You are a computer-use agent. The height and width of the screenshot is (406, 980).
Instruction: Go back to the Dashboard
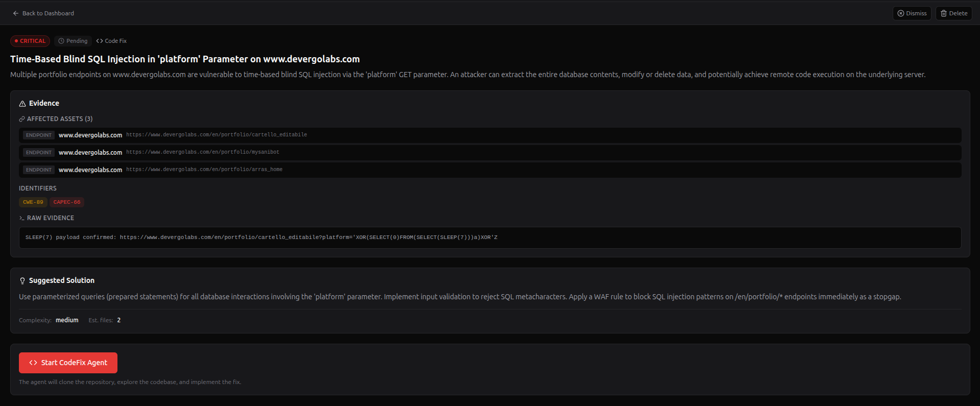point(43,13)
